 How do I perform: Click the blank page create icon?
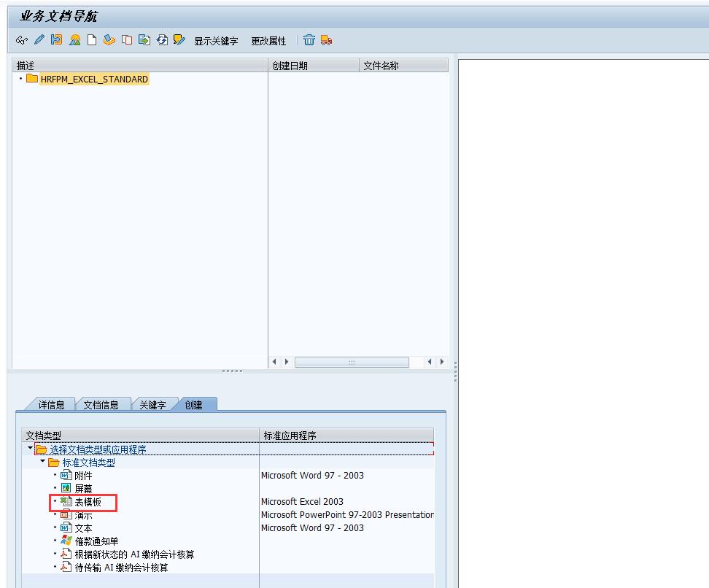tap(92, 40)
